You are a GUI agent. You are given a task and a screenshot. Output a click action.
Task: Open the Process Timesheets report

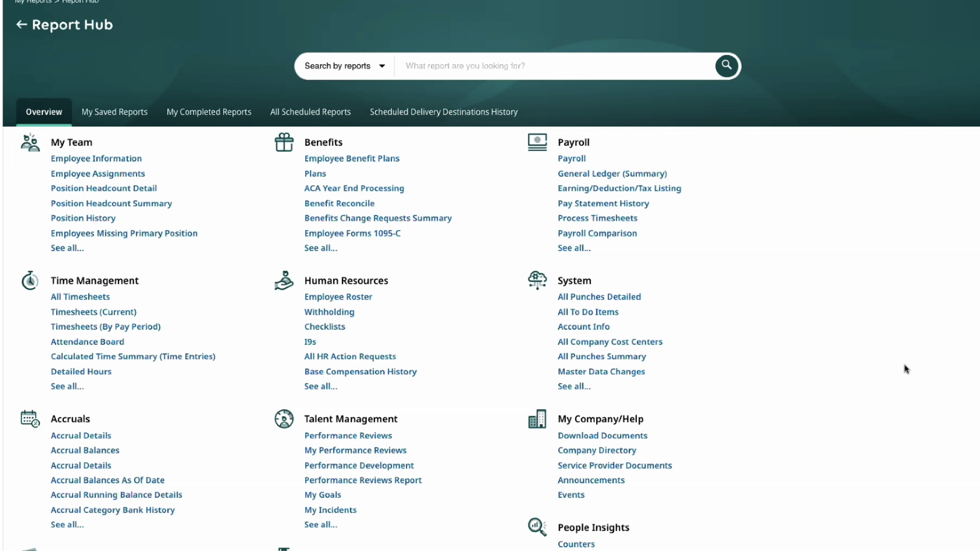598,218
